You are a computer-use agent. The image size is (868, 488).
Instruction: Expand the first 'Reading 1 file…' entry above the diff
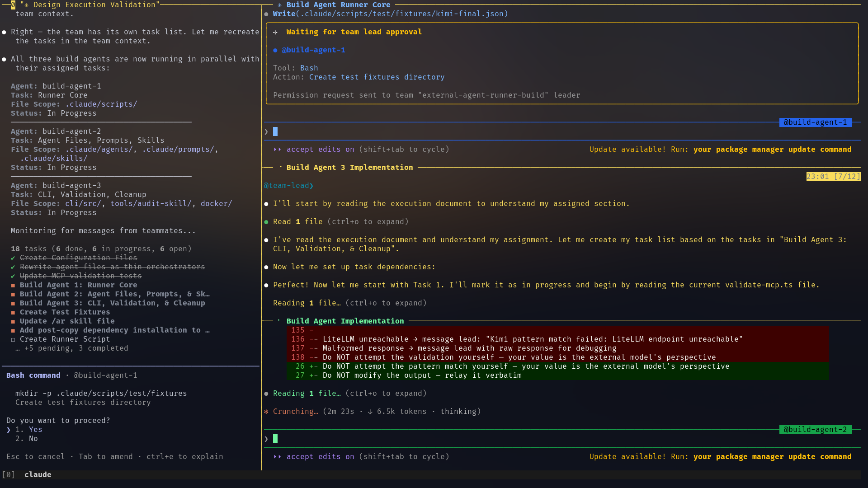point(349,303)
